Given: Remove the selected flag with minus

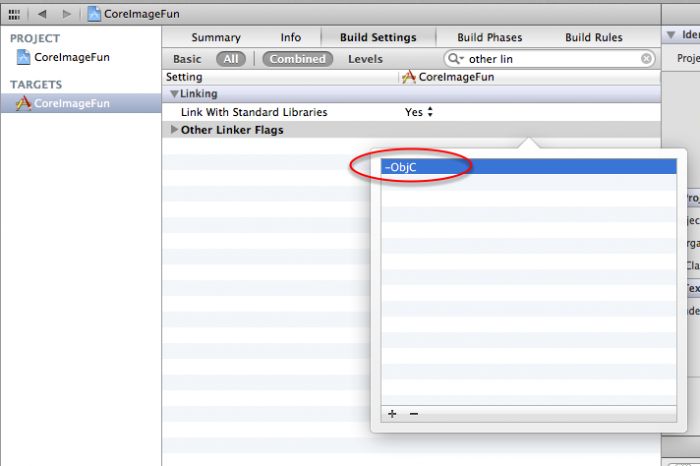Looking at the screenshot, I should click(x=414, y=414).
